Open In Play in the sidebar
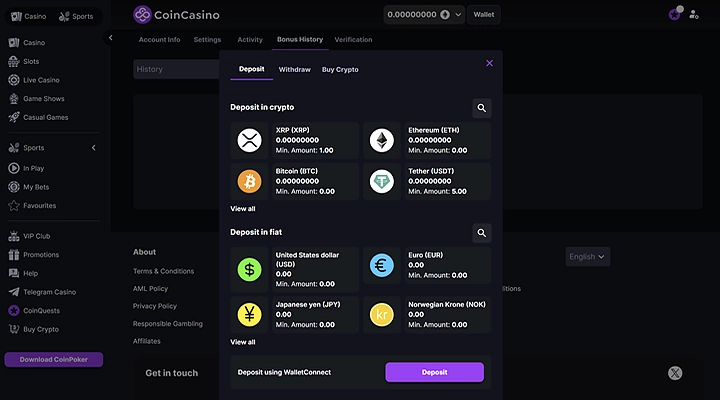Image resolution: width=720 pixels, height=400 pixels. 27,169
